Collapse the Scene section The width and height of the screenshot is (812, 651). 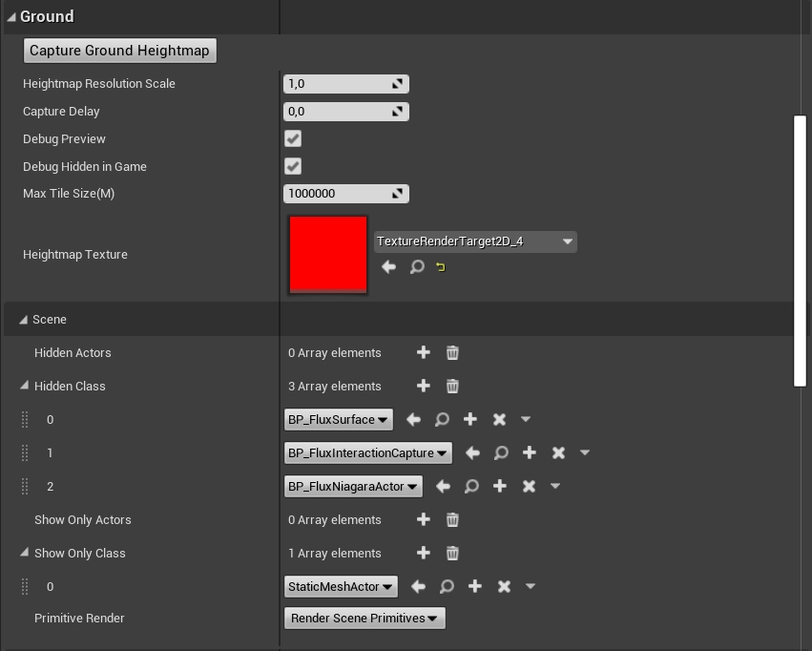(23, 320)
